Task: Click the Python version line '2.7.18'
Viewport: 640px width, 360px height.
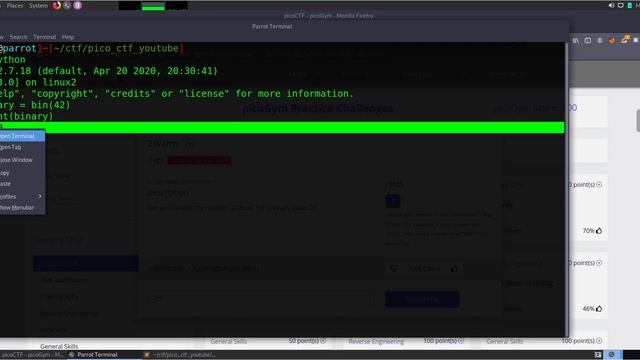Action: (109, 71)
